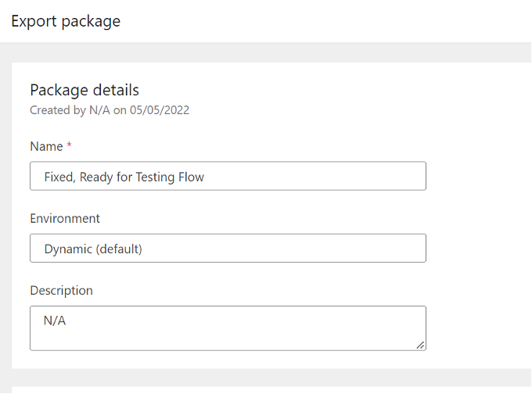The width and height of the screenshot is (532, 394).
Task: Click the word Dynamic in Environment field
Action: [x=68, y=249]
